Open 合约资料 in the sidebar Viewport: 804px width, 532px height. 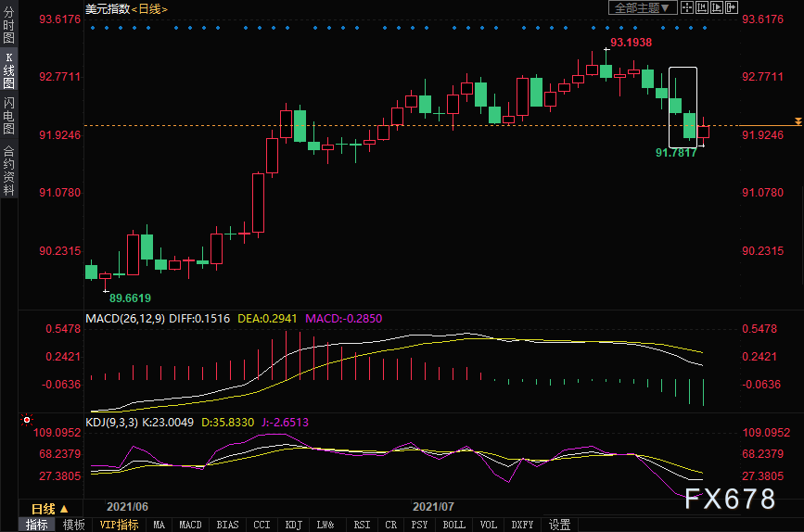coord(8,171)
